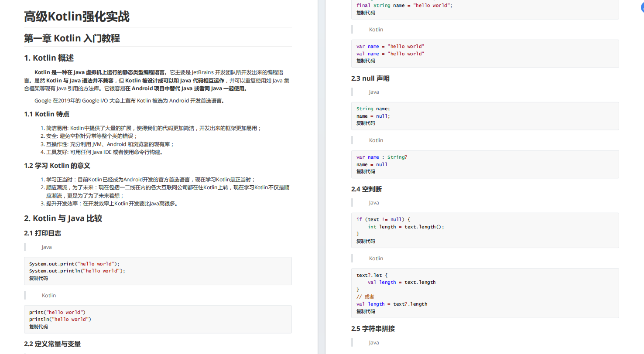Click the code line 'text?.let {'
This screenshot has width=644, height=354.
point(372,275)
